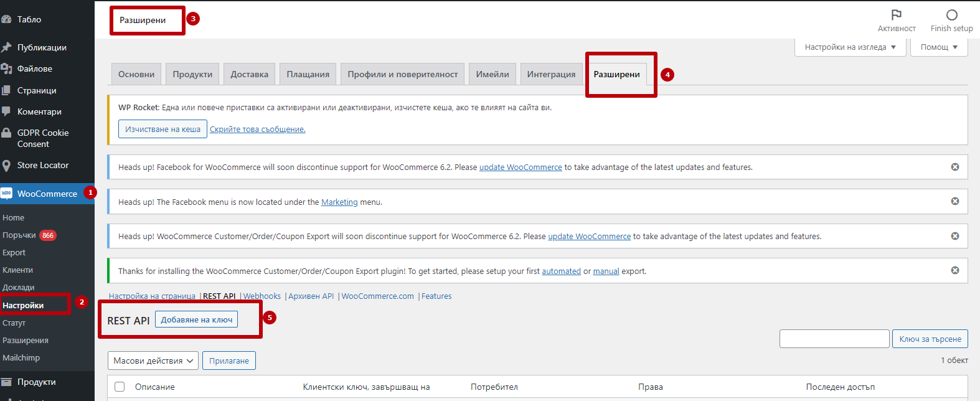Click the Скрийте това съобщение link
The image size is (980, 401).
pos(257,130)
